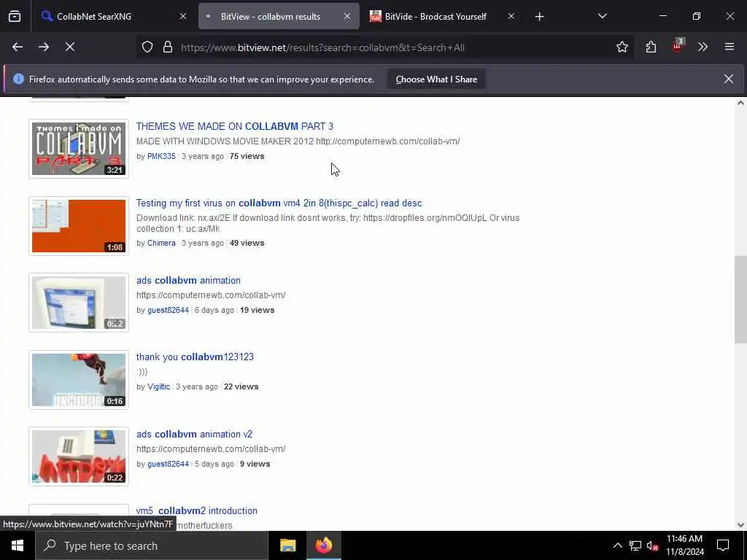Open Windows notification center icon
The image size is (747, 560).
tap(723, 545)
